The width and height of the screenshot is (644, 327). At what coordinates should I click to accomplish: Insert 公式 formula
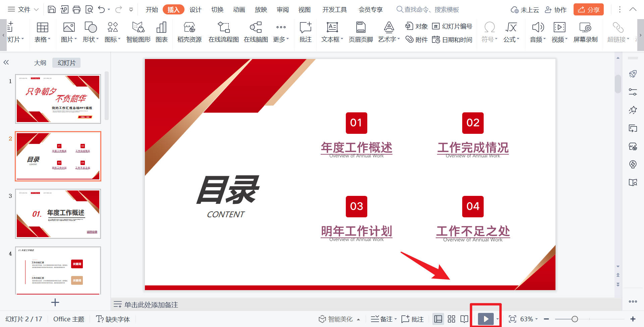tap(511, 33)
